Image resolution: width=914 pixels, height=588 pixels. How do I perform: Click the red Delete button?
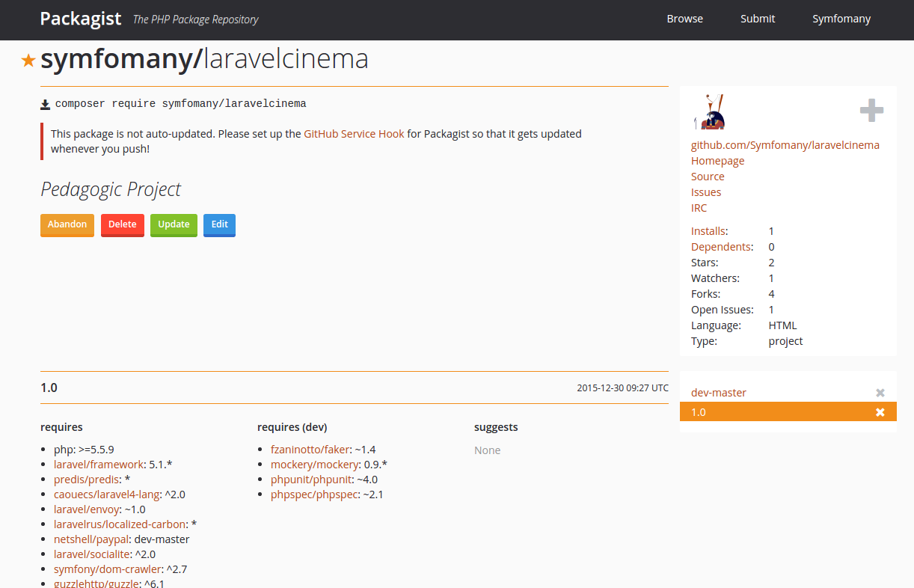(x=123, y=224)
